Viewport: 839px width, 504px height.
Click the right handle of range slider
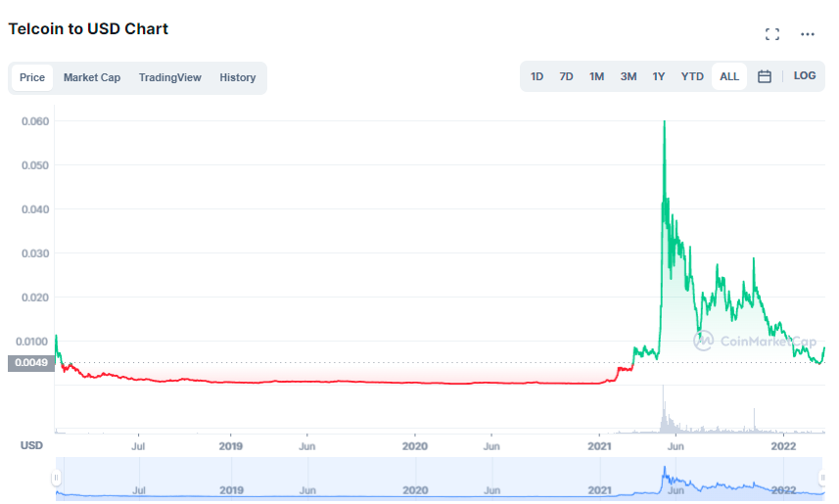click(x=822, y=478)
